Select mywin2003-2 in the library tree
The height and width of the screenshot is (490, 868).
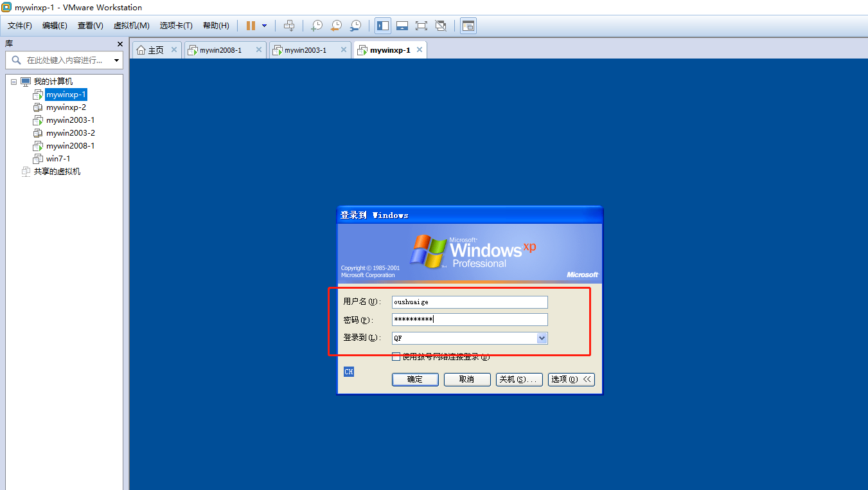[70, 133]
